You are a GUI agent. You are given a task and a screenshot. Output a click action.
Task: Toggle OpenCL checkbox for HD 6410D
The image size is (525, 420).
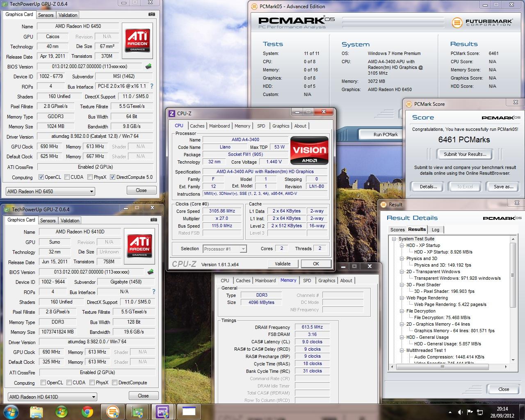(43, 383)
